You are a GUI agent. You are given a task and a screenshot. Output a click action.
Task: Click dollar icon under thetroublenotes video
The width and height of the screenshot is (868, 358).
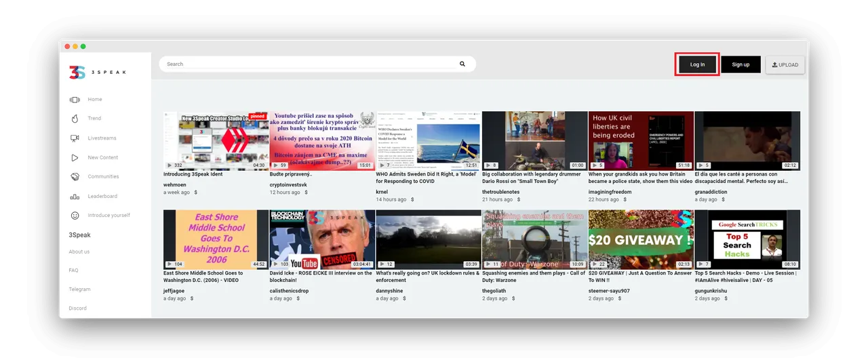pos(519,199)
